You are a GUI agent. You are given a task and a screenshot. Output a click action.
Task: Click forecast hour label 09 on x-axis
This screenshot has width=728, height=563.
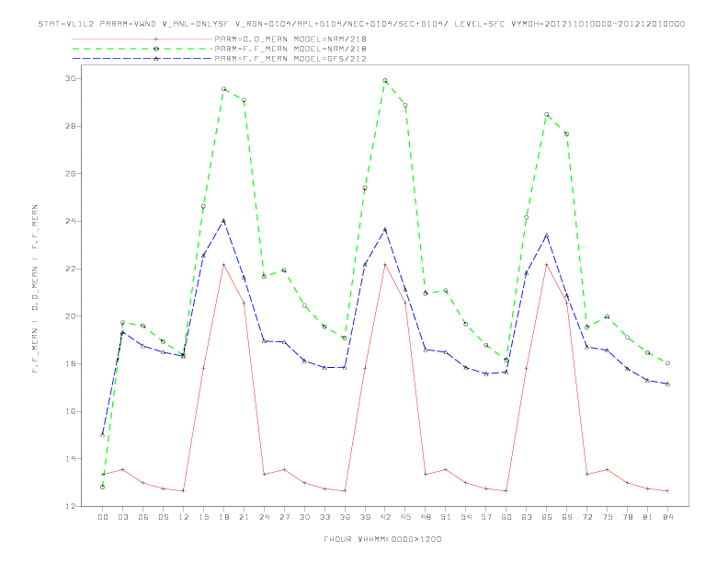point(163,517)
